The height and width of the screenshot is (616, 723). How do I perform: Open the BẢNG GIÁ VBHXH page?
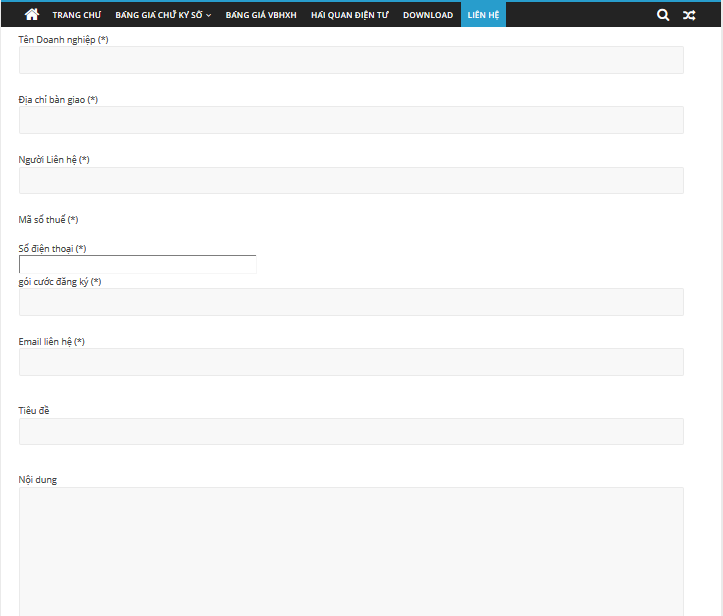coord(261,15)
